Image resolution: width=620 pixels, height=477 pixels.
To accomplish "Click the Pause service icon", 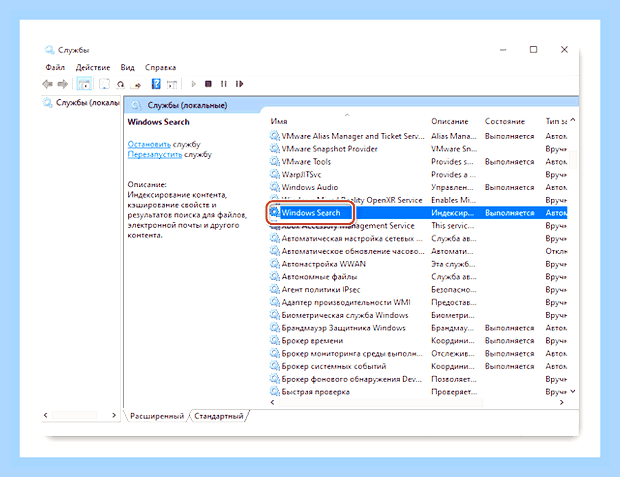I will click(224, 84).
